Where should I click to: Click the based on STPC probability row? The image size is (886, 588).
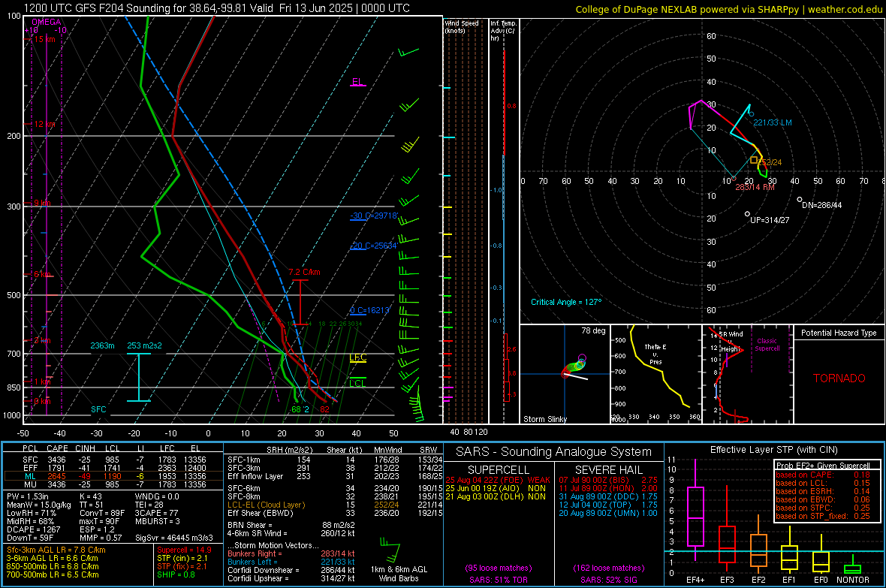pyautogui.click(x=823, y=508)
